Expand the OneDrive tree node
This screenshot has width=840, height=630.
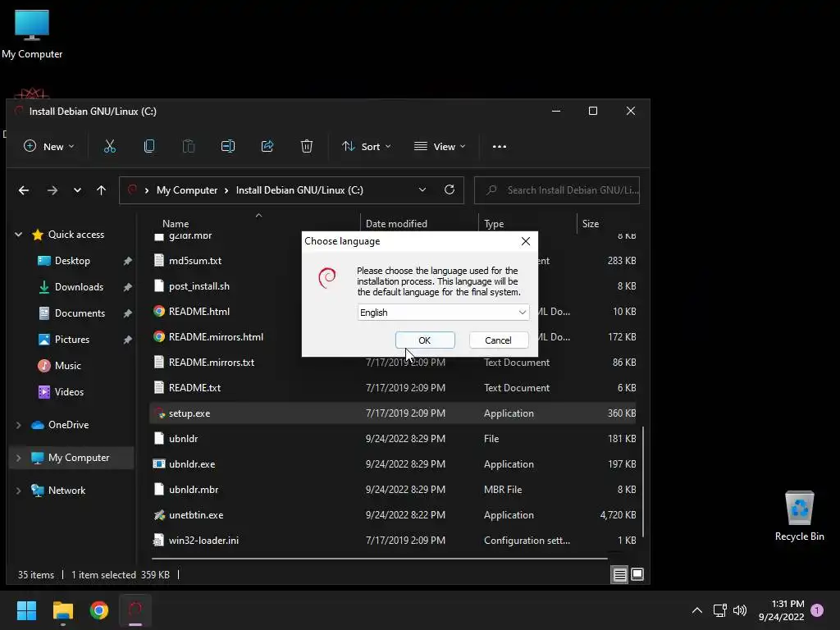coord(18,425)
